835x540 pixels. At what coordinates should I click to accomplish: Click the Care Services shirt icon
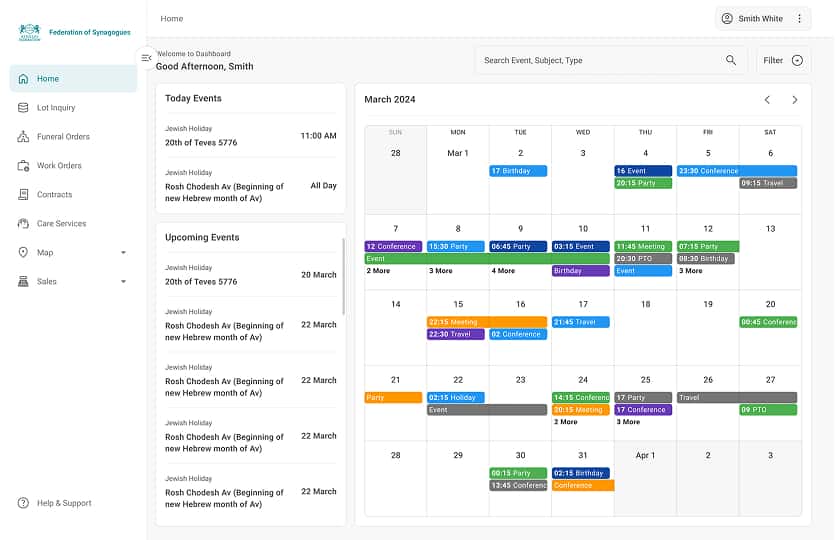pos(23,224)
